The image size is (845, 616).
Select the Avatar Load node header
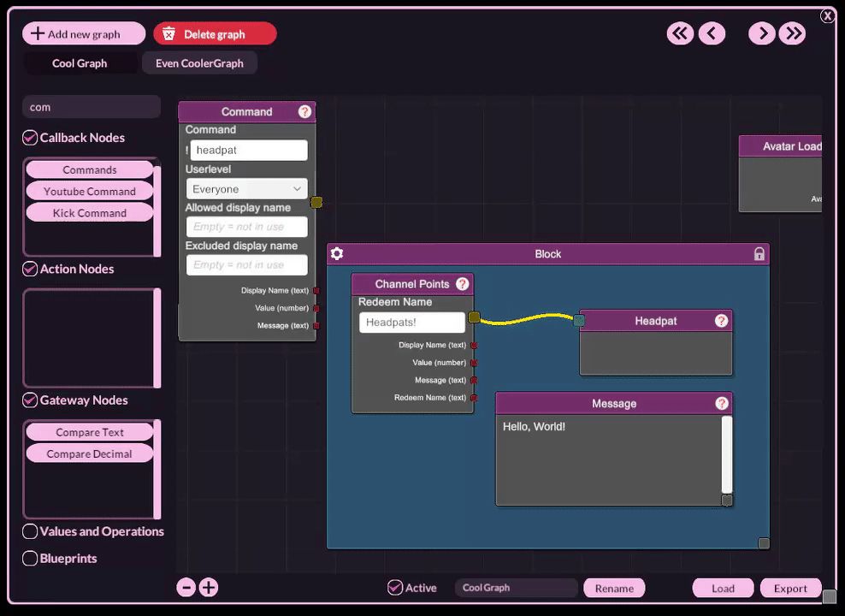[x=780, y=146]
